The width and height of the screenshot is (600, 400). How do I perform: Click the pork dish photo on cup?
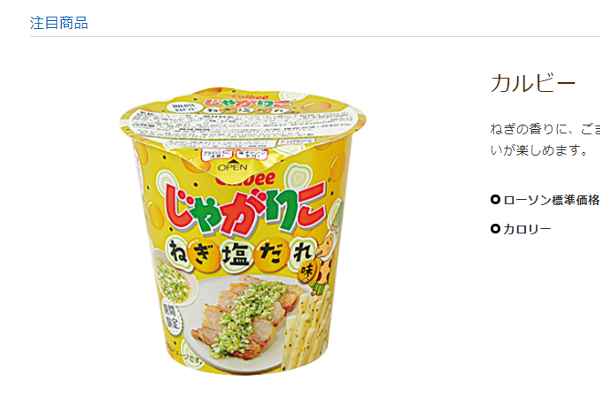coord(239,320)
